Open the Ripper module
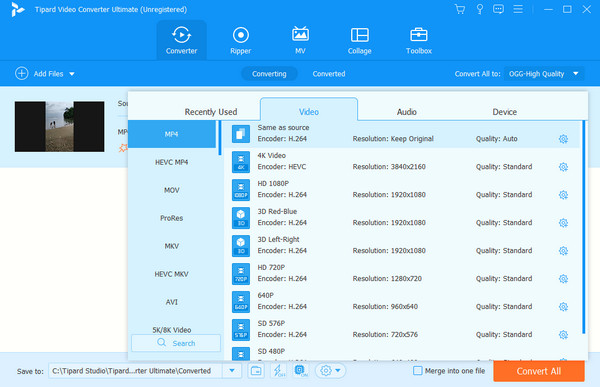The height and width of the screenshot is (387, 600). click(x=241, y=40)
